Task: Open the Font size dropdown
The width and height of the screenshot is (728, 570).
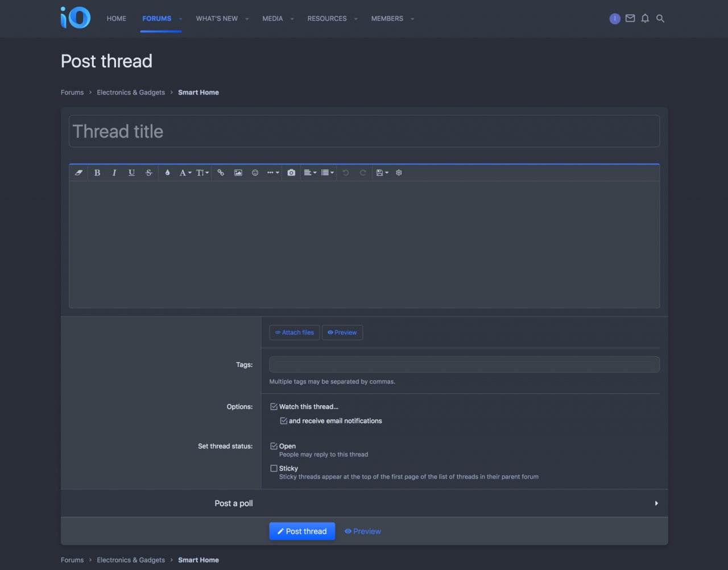Action: pos(202,173)
